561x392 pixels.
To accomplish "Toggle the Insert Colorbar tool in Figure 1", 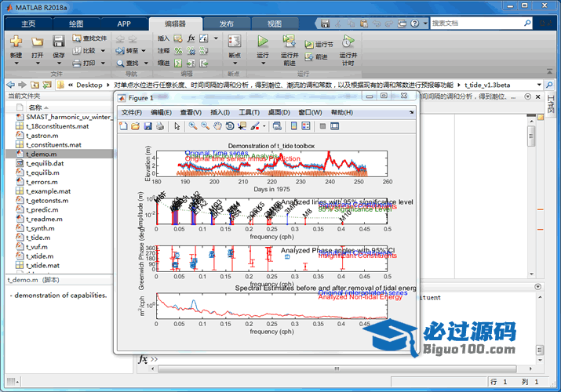I will coord(293,126).
